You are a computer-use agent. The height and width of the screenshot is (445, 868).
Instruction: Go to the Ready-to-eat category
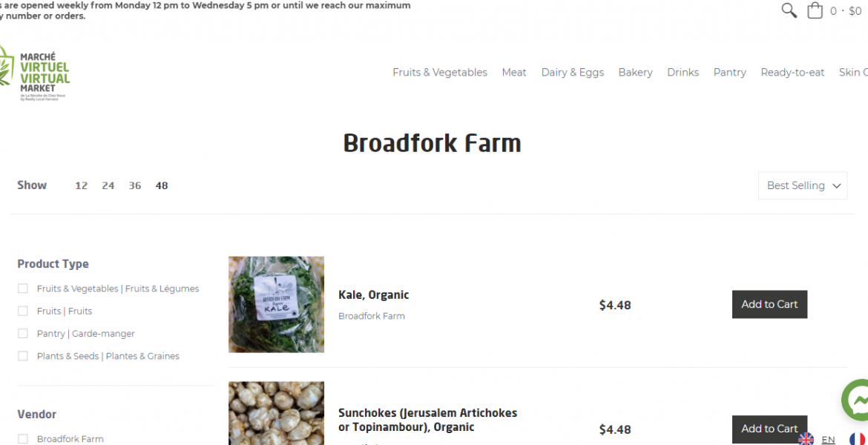[x=792, y=73]
